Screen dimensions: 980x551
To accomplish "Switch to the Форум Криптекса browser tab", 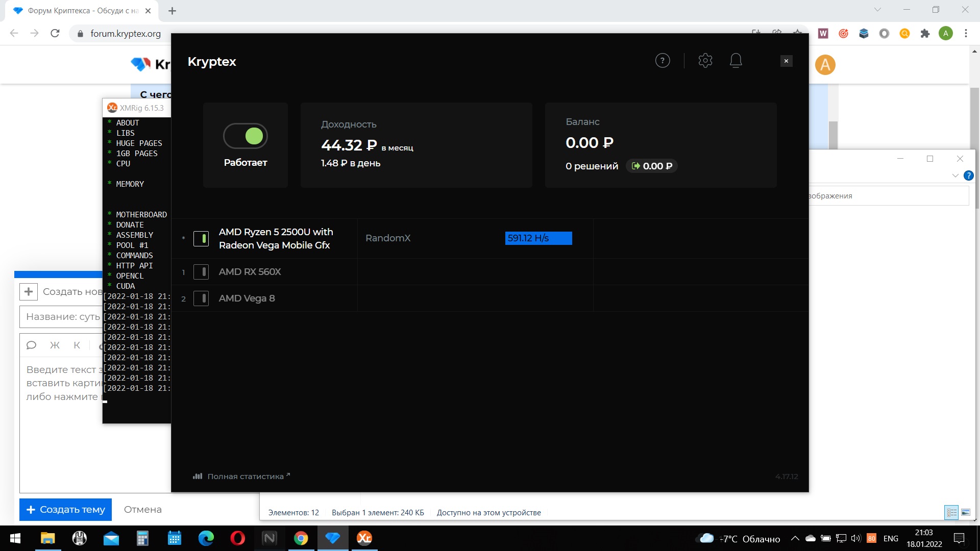I will (x=82, y=11).
